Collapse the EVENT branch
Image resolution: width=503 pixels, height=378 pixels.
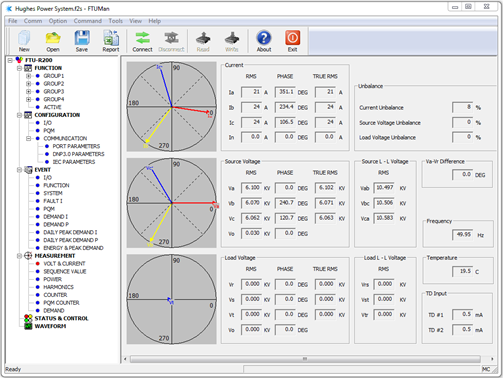click(x=19, y=170)
